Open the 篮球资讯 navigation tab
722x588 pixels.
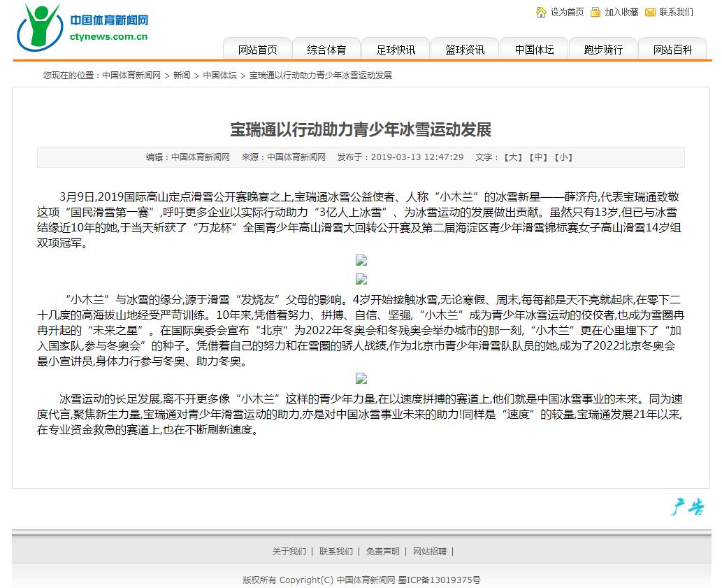pos(465,49)
